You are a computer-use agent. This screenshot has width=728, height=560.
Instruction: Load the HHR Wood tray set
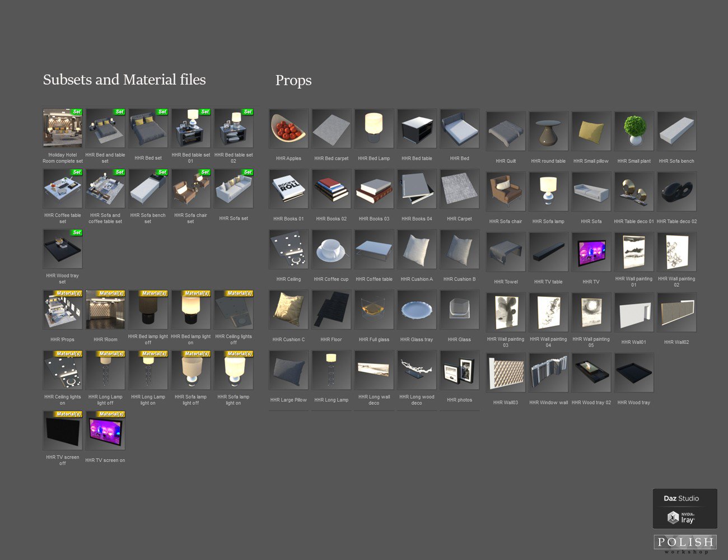click(63, 249)
